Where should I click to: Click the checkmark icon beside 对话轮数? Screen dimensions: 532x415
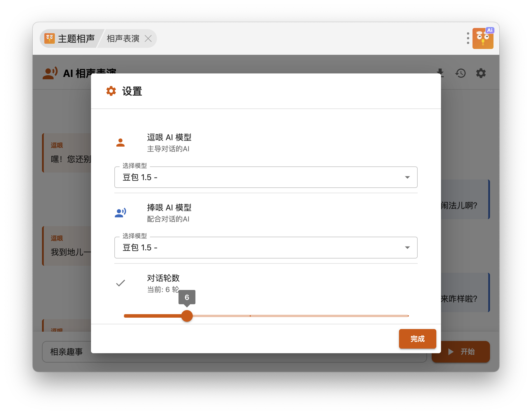pyautogui.click(x=120, y=283)
